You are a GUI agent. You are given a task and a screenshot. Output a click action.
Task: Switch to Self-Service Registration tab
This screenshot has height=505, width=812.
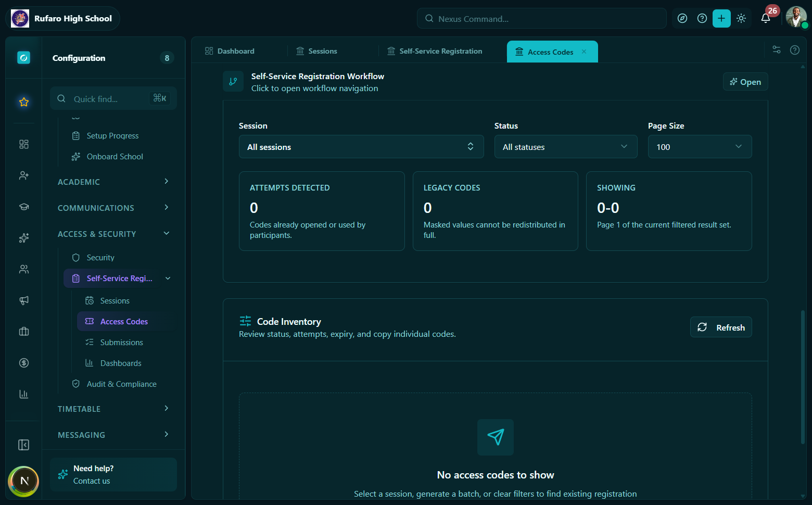(x=435, y=51)
